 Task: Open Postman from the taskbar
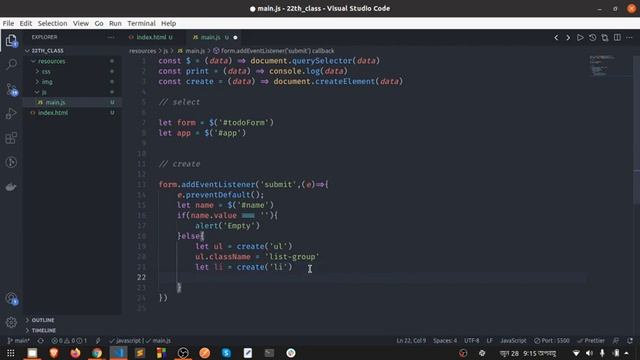click(205, 353)
